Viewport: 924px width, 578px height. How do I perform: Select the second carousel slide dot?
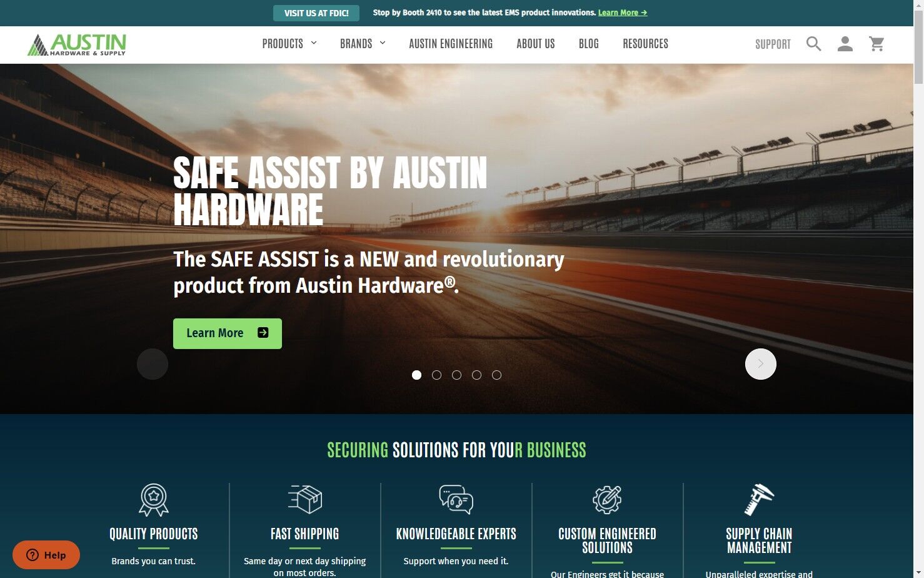point(437,375)
